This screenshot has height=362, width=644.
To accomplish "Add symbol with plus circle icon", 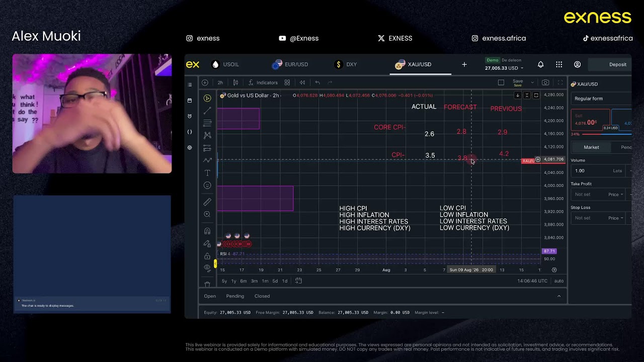I will 205,82.
